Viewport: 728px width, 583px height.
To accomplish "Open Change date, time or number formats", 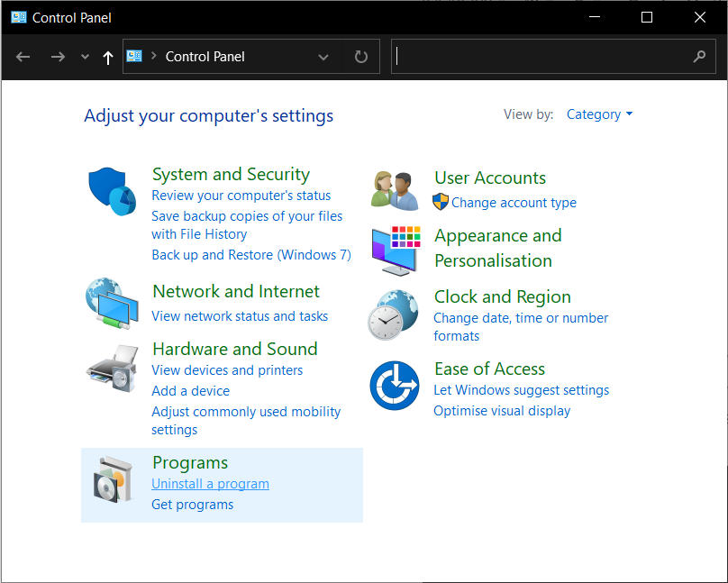I will tap(521, 327).
